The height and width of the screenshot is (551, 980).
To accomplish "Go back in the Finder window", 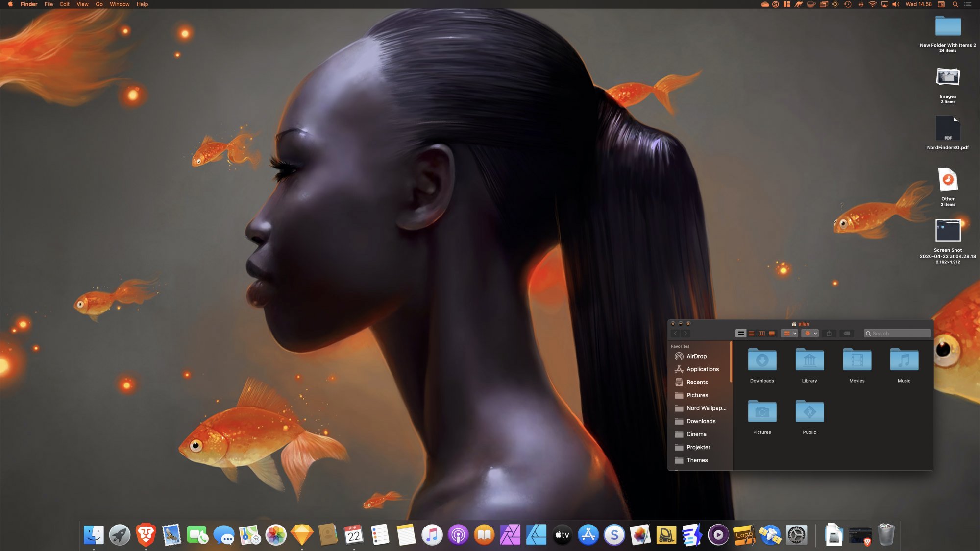I will pos(676,334).
